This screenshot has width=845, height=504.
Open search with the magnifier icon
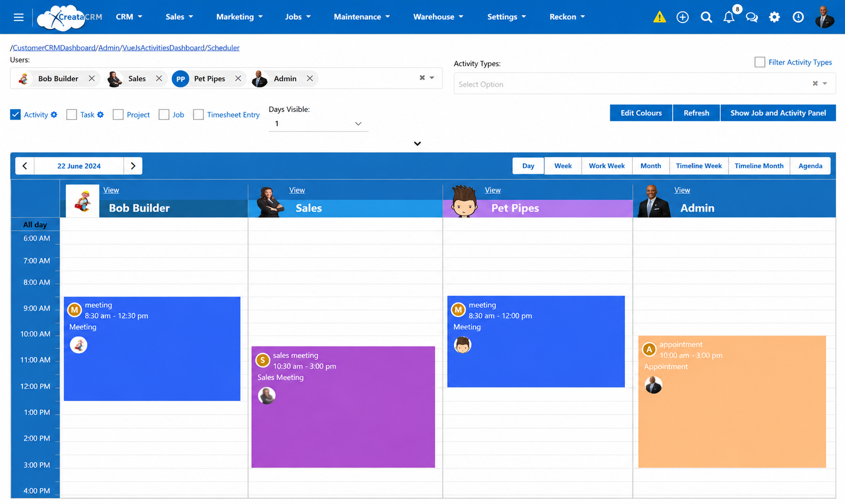(x=706, y=17)
